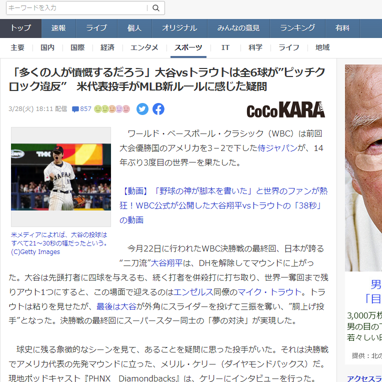Open the CoCoKARA publisher logo

tap(286, 110)
